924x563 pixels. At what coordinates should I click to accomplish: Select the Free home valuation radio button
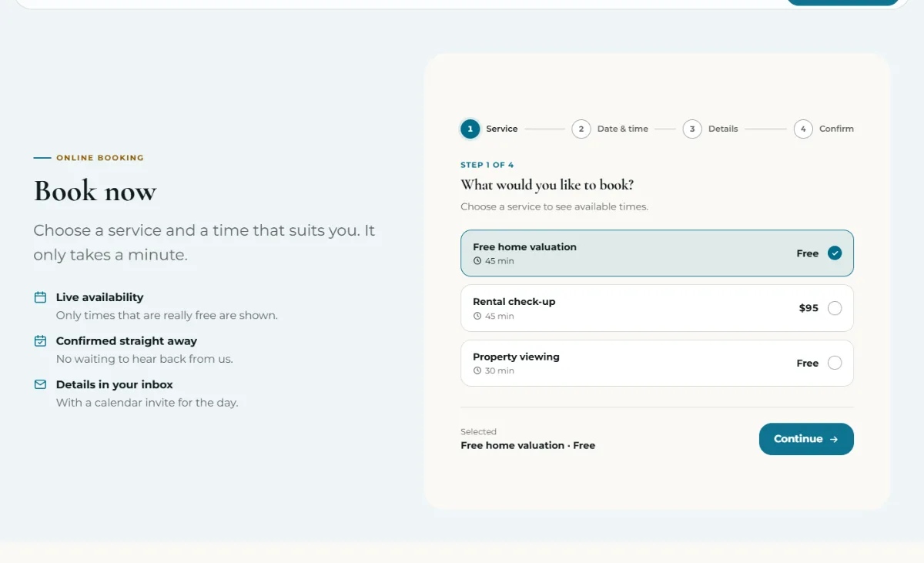pyautogui.click(x=835, y=253)
